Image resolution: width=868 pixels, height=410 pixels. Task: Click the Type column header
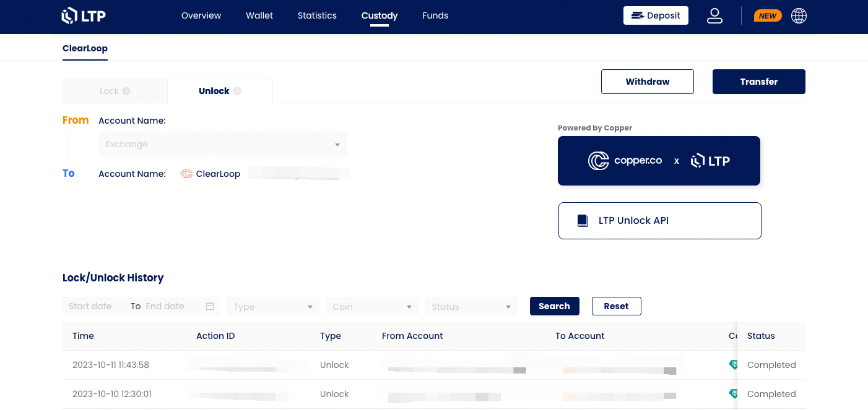point(331,336)
